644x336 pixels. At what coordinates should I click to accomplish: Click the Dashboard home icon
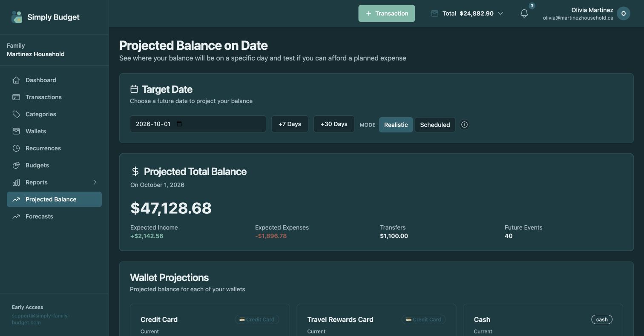tap(16, 80)
